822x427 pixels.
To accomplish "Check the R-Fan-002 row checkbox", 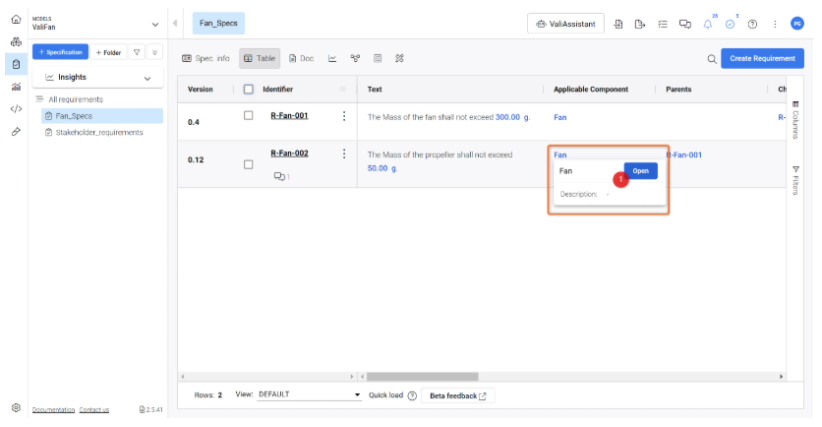I will (x=248, y=165).
